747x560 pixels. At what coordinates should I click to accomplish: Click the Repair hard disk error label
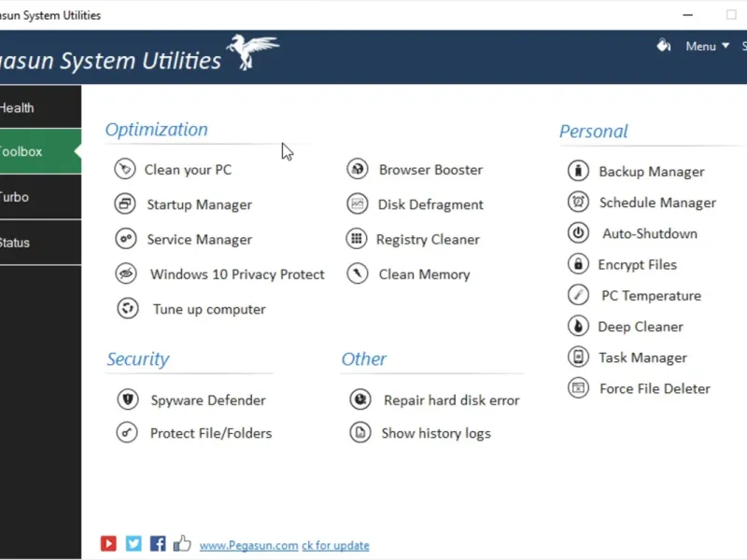(452, 400)
